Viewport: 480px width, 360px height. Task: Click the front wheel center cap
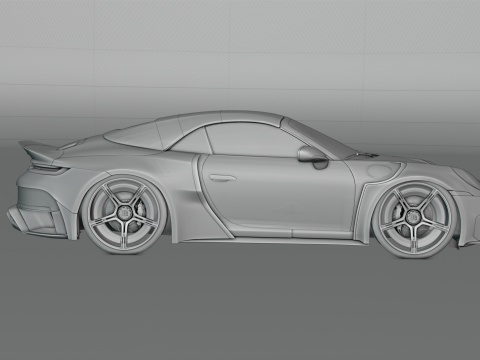414,218
